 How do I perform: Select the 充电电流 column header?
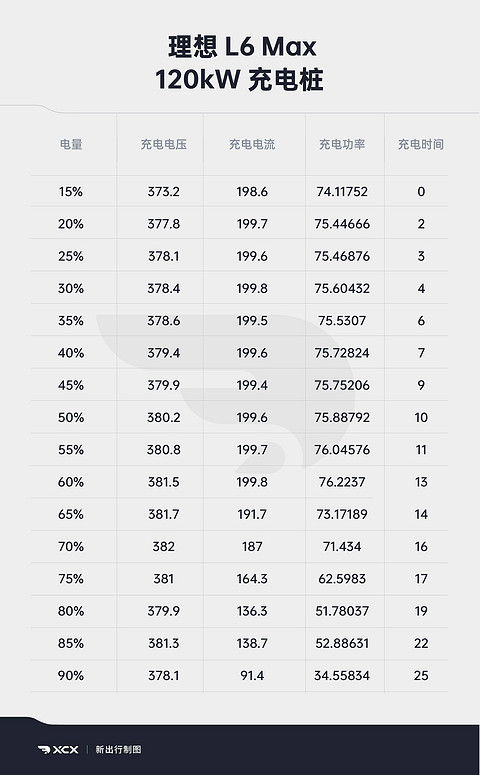tap(252, 144)
